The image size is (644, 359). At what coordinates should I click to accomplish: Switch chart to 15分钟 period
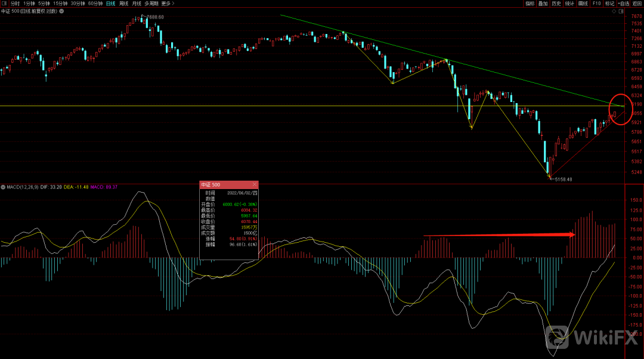(x=61, y=4)
